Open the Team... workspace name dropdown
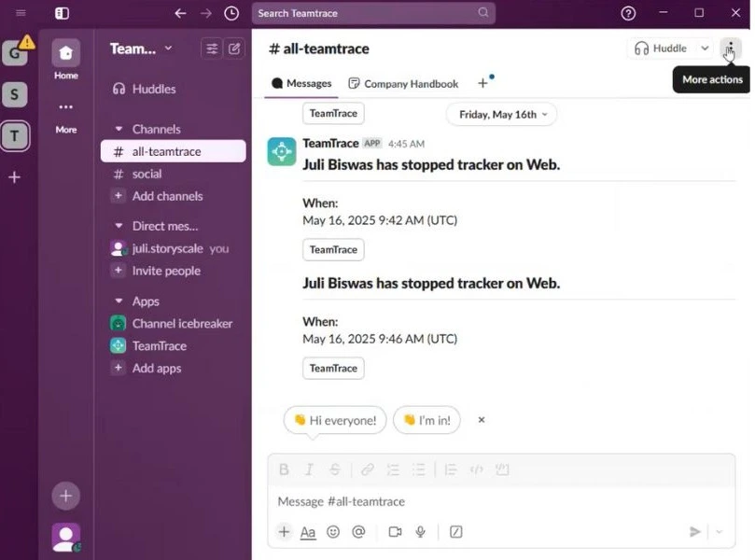 tap(141, 49)
